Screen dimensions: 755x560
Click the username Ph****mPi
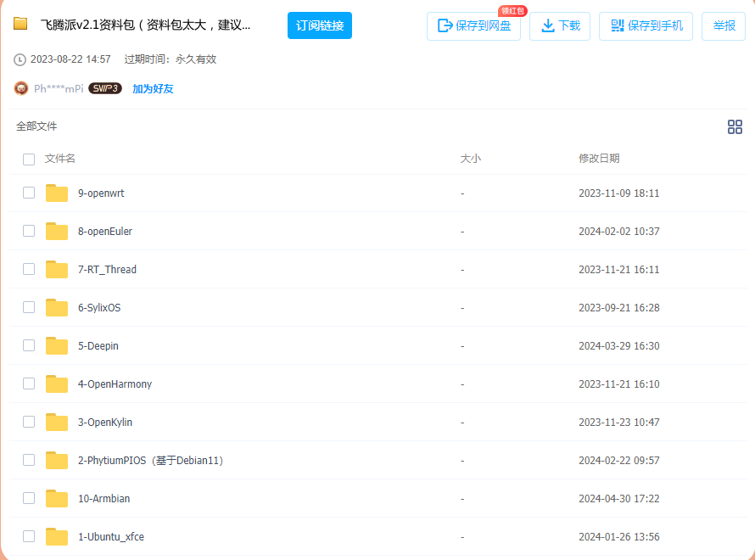[59, 88]
